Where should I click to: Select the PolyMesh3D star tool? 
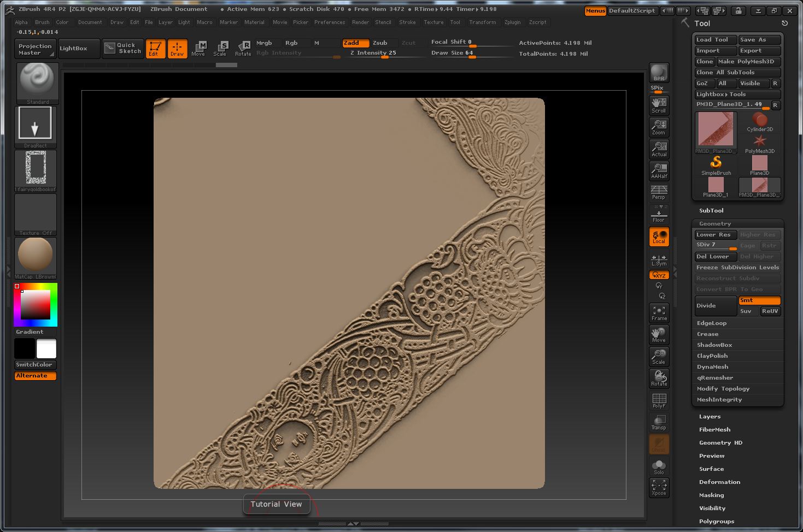(760, 144)
